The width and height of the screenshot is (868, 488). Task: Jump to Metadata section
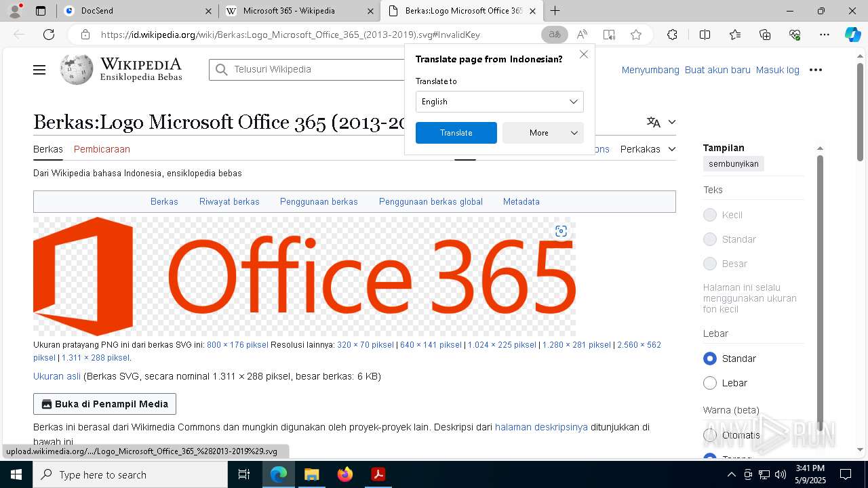tap(521, 202)
